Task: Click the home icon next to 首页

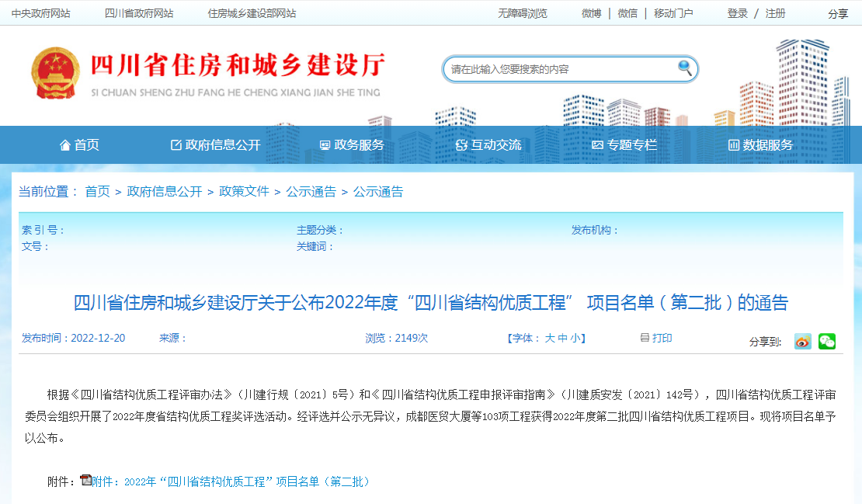Action: pyautogui.click(x=64, y=144)
